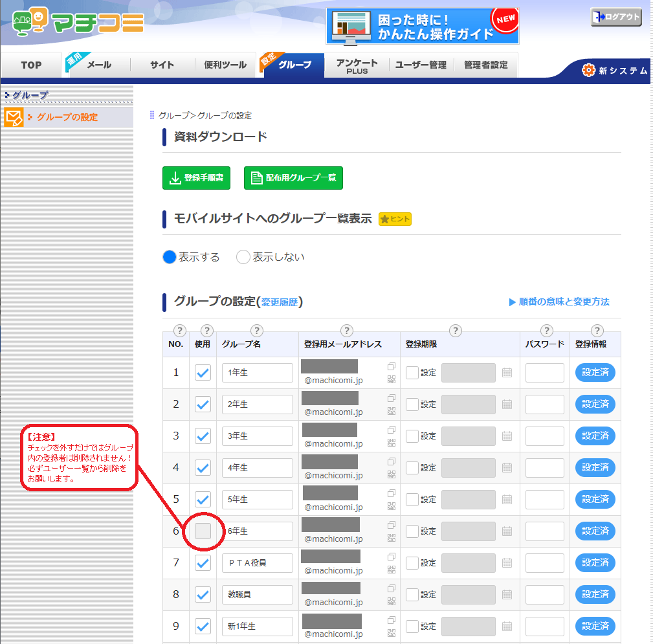
Task: Enable the 使用 checkbox for 6年生
Action: (x=203, y=531)
